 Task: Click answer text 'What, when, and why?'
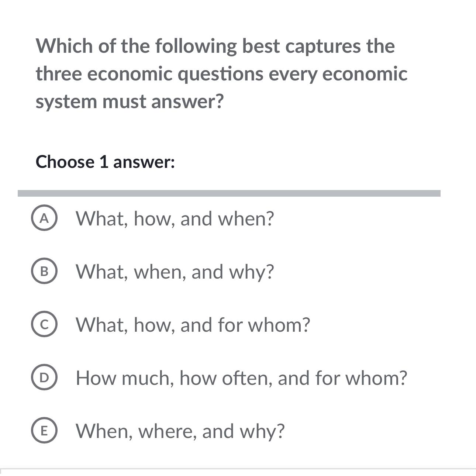pos(175,272)
